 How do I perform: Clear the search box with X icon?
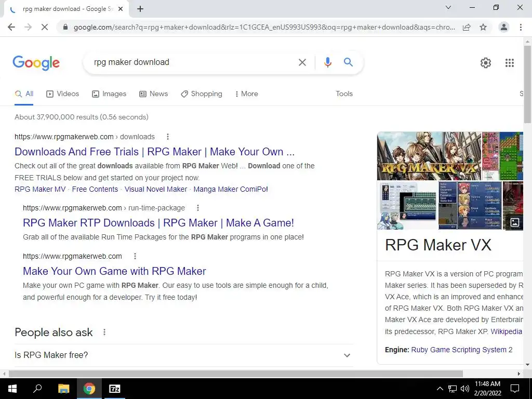[x=302, y=62]
